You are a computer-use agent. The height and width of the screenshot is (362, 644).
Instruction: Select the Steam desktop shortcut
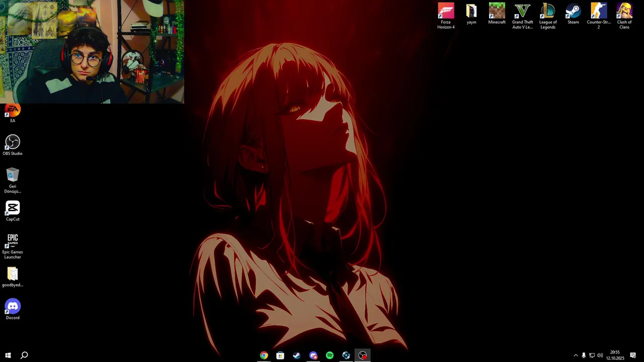573,14
